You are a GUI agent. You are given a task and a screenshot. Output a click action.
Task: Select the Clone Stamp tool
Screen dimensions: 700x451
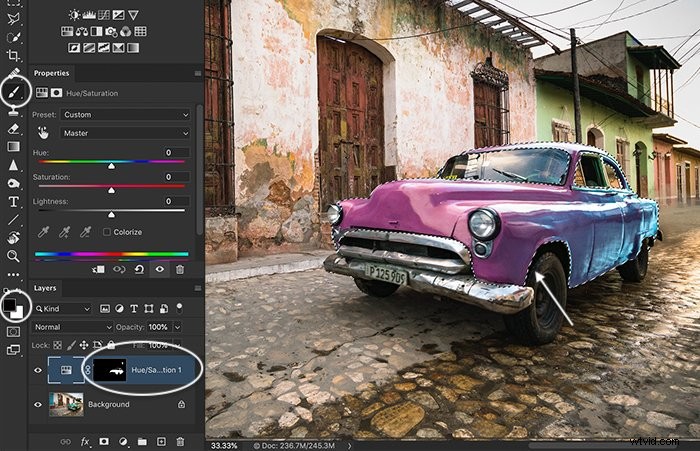pos(13,110)
